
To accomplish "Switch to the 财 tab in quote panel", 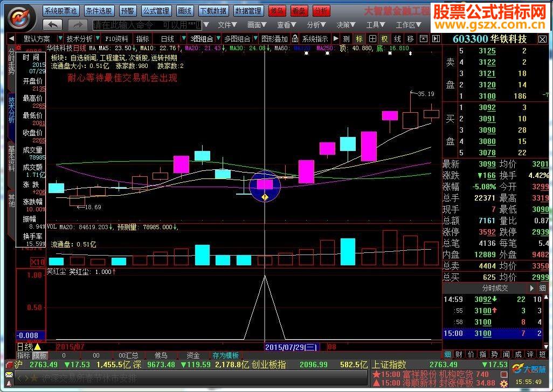I will coord(459,354).
